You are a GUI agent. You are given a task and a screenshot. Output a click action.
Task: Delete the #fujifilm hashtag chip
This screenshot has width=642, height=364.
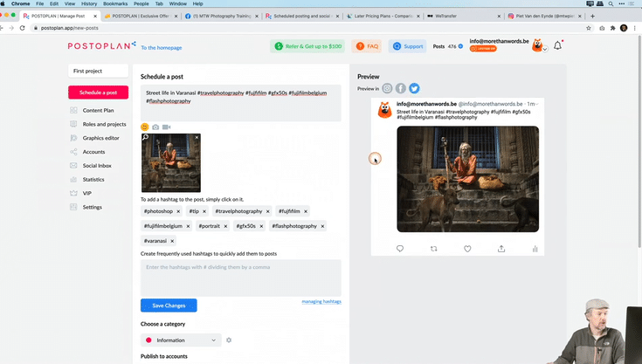pos(306,211)
